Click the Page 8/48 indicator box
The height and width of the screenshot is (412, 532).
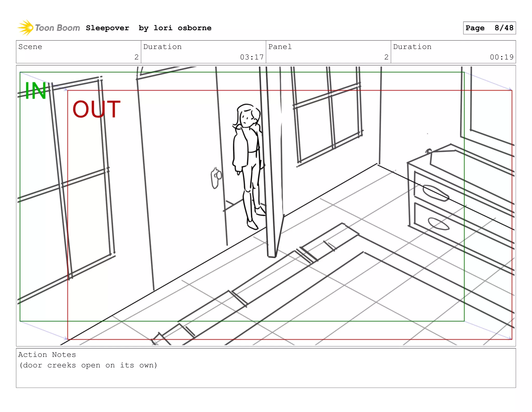coord(489,28)
